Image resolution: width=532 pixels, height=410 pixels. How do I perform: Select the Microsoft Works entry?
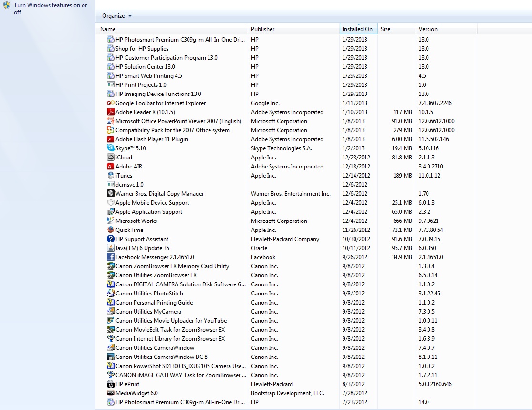point(136,221)
